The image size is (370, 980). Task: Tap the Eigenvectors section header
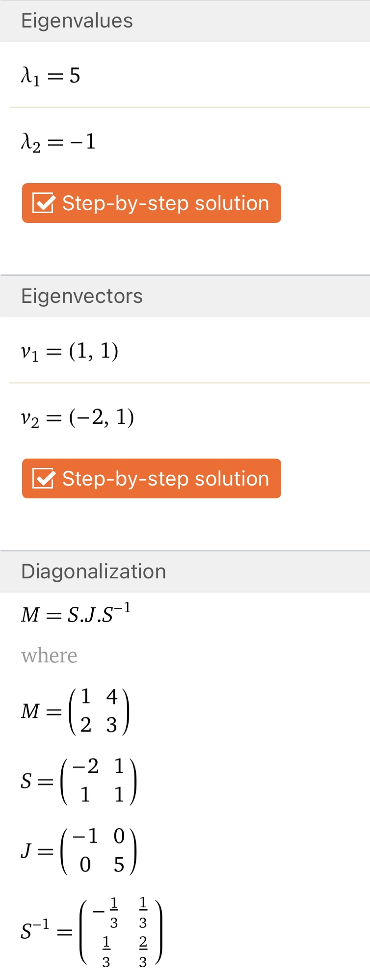pos(82,296)
